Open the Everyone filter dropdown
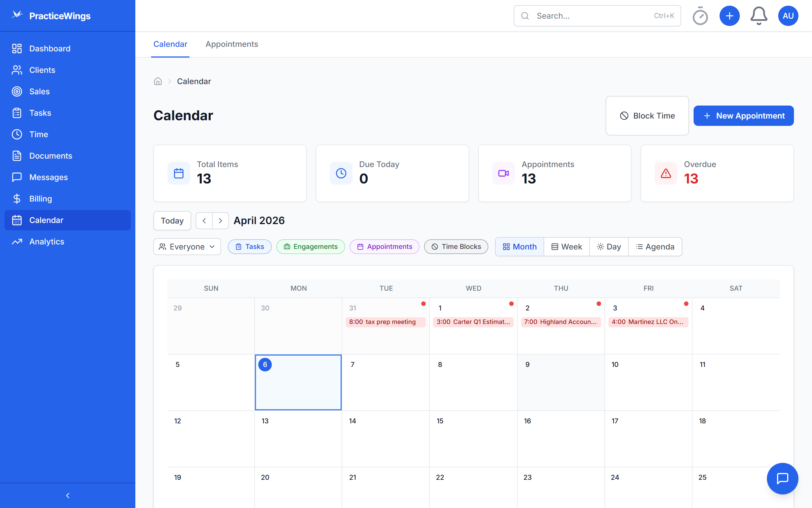 click(x=187, y=247)
